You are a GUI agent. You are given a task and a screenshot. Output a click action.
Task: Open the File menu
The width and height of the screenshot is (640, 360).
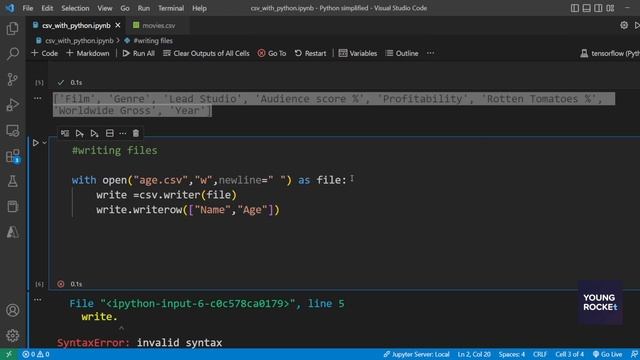28,8
